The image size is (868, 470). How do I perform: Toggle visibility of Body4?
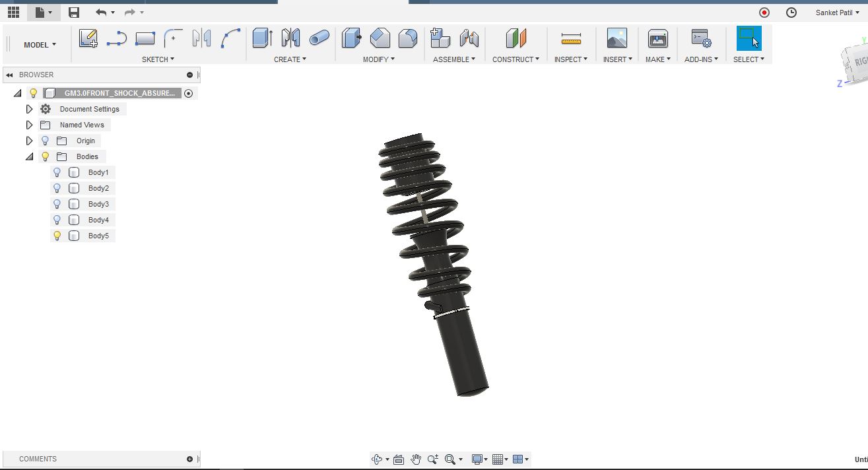(x=57, y=220)
